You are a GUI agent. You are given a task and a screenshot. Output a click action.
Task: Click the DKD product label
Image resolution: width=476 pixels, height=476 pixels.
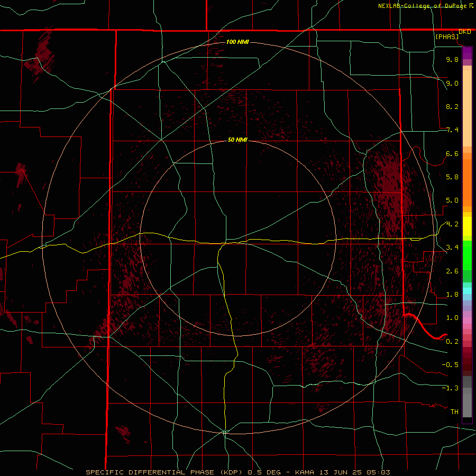[464, 32]
